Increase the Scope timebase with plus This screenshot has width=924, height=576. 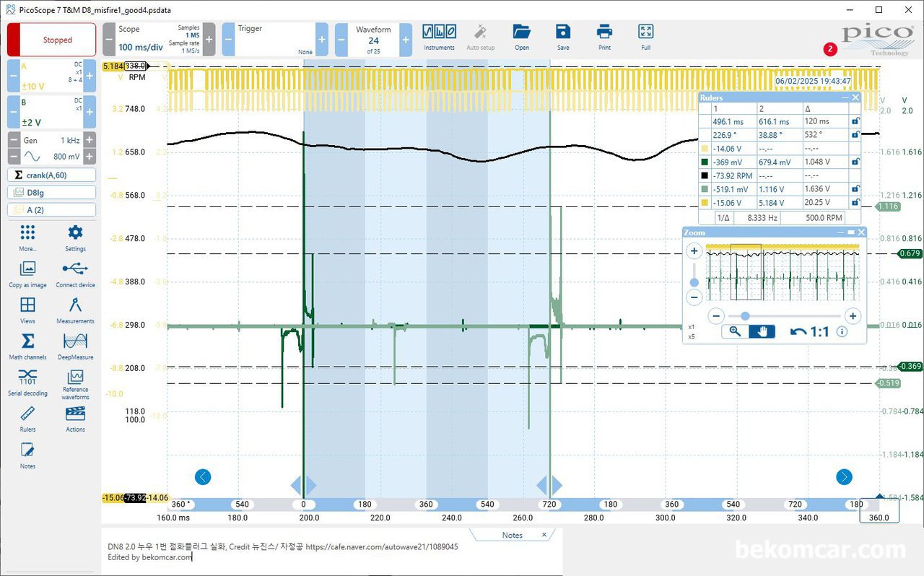click(x=209, y=39)
